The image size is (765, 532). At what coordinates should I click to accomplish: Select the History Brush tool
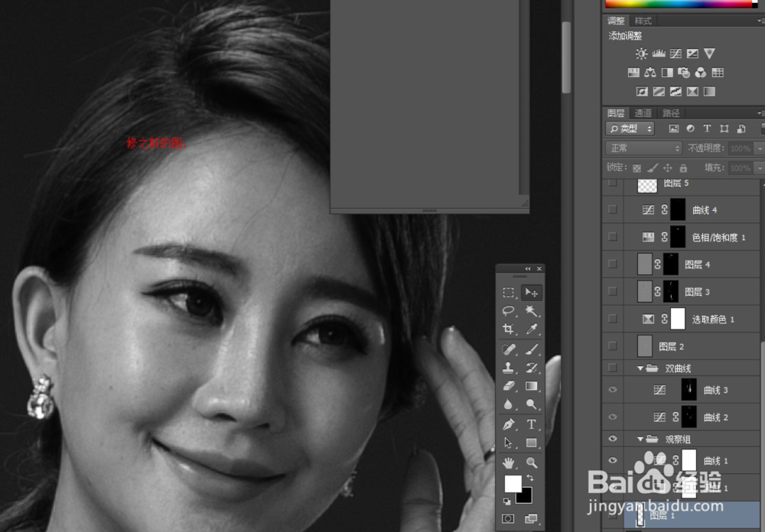point(532,368)
